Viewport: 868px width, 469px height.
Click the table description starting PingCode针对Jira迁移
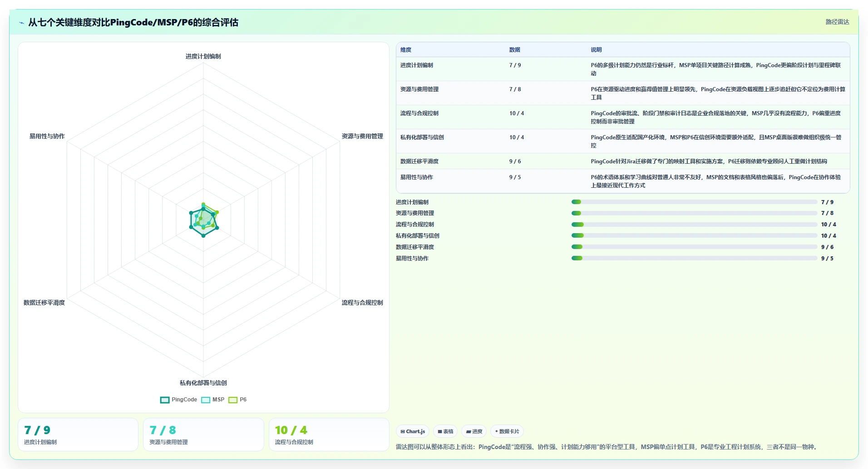coord(709,161)
